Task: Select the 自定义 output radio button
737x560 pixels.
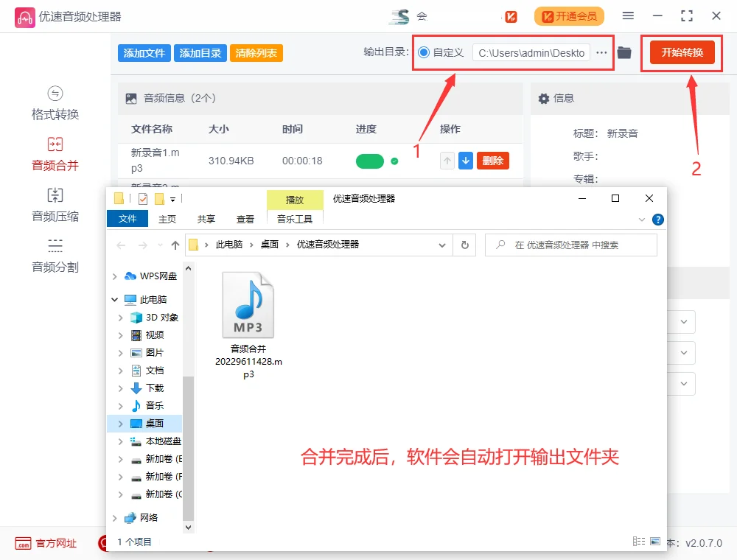Action: point(424,52)
